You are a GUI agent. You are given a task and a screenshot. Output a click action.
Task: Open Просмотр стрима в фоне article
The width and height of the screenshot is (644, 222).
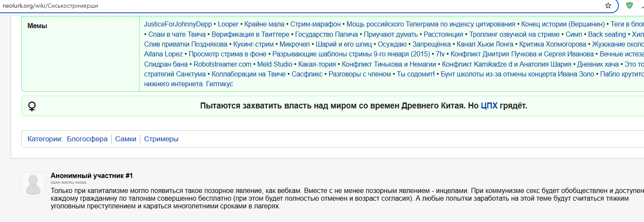(228, 54)
